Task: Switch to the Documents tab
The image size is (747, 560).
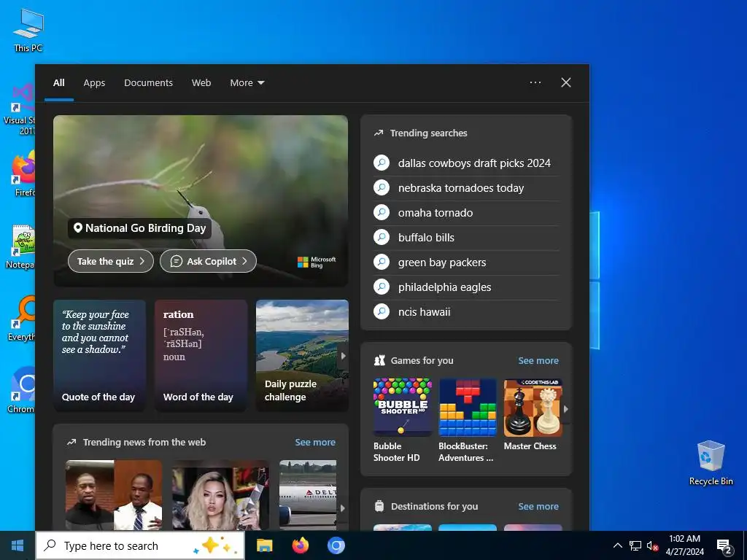Action: 149,83
